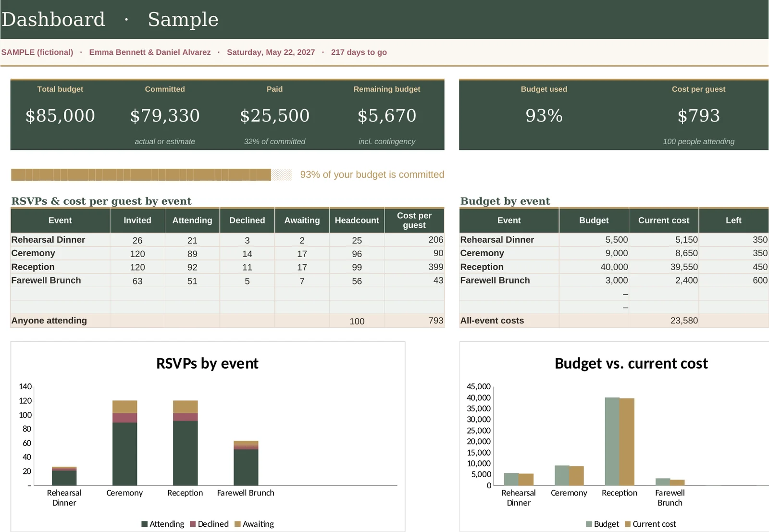The height and width of the screenshot is (532, 769).
Task: Select the Declined column header
Action: pos(247,220)
